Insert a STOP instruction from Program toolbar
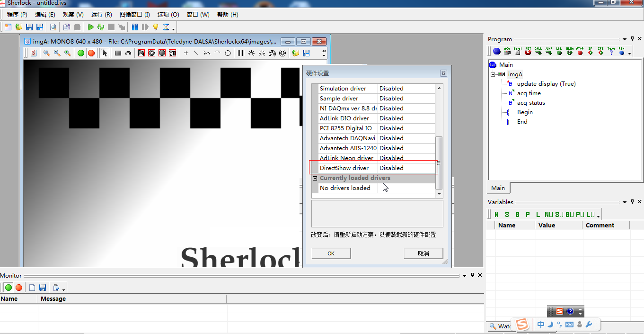This screenshot has width=644, height=334. coord(580,51)
